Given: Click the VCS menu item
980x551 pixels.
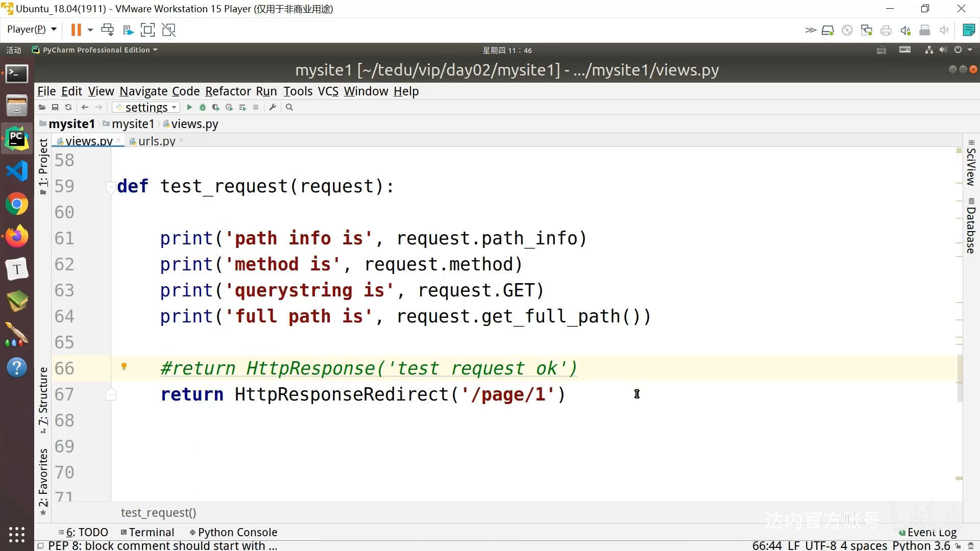Looking at the screenshot, I should (x=328, y=91).
